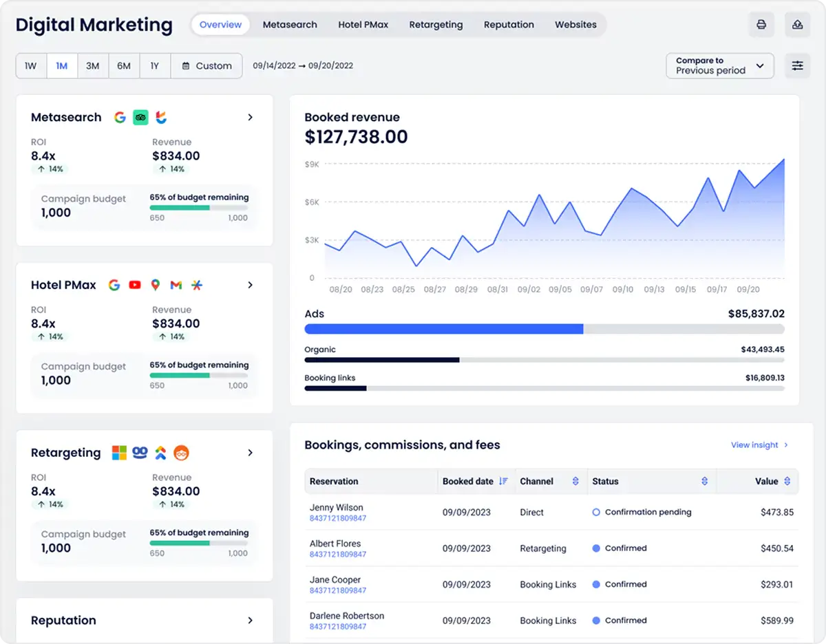Switch to the Hotel PMax tab

(363, 25)
